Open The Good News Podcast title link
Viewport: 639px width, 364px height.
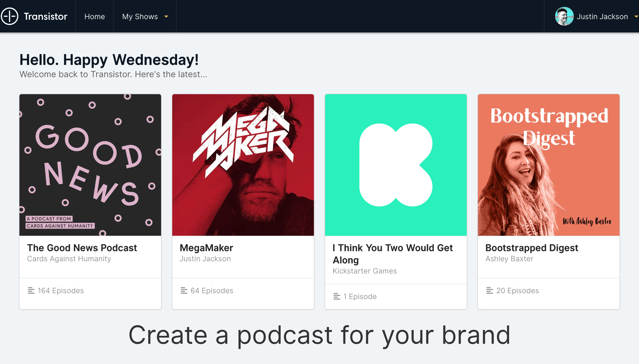tap(82, 248)
